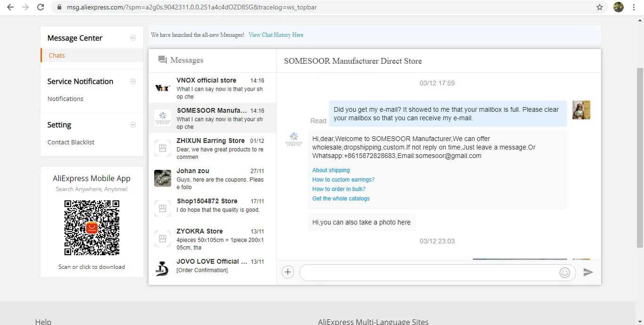Click my profile picture beside sent message
This screenshot has height=325, width=644.
581,110
